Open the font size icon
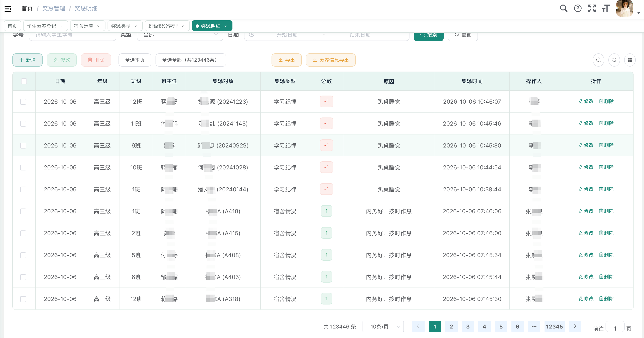Viewport: 644px width, 338px height. click(x=606, y=8)
